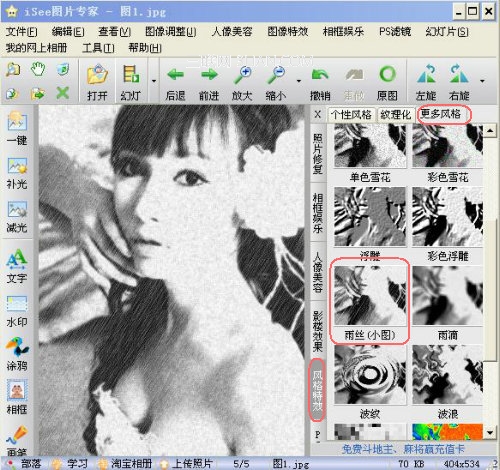Apply the 波浪 wave effect thumbnail

click(447, 375)
